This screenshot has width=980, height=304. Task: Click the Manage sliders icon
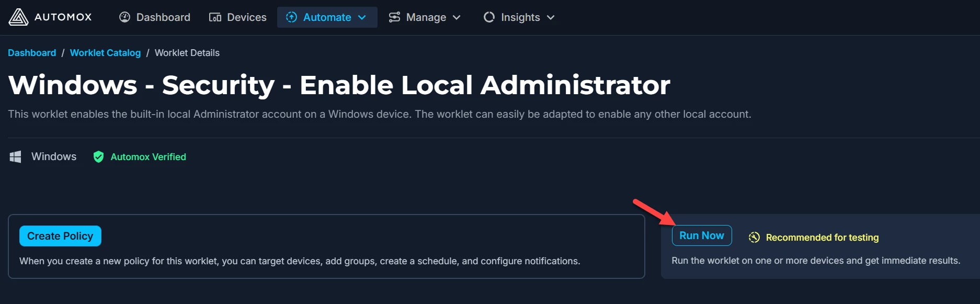pyautogui.click(x=394, y=17)
